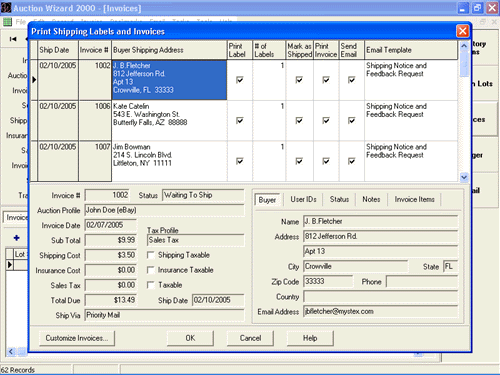This screenshot has width=500, height=375.
Task: Open the Status tab
Action: (x=339, y=199)
